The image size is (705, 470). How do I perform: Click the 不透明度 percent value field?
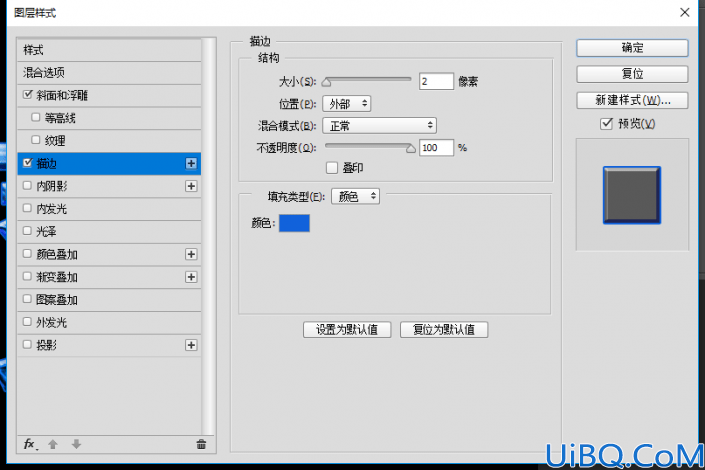click(436, 148)
